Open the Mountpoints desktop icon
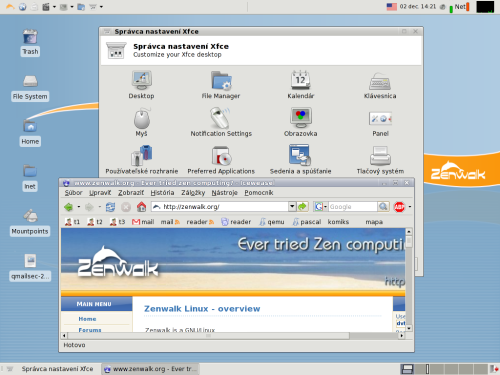500x375 pixels. pyautogui.click(x=30, y=222)
